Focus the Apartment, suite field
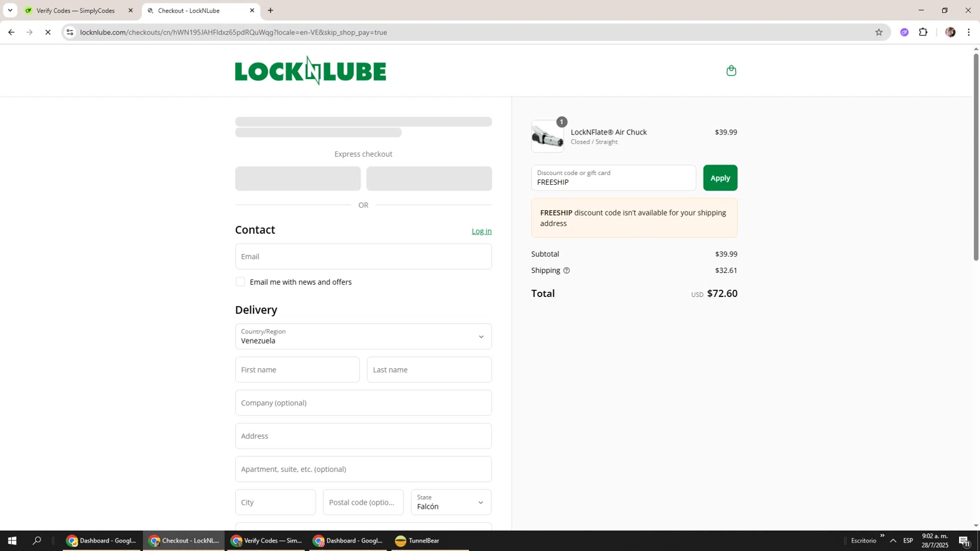Screen dimensions: 980x551 click(363, 469)
